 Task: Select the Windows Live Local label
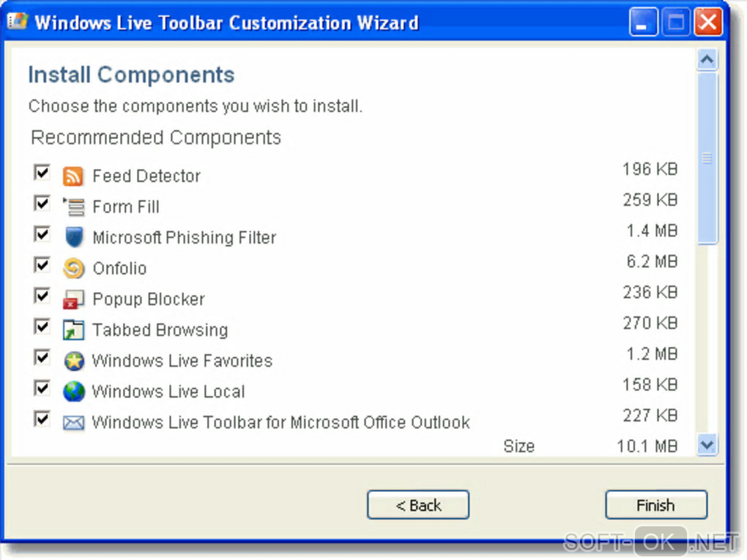pos(168,392)
